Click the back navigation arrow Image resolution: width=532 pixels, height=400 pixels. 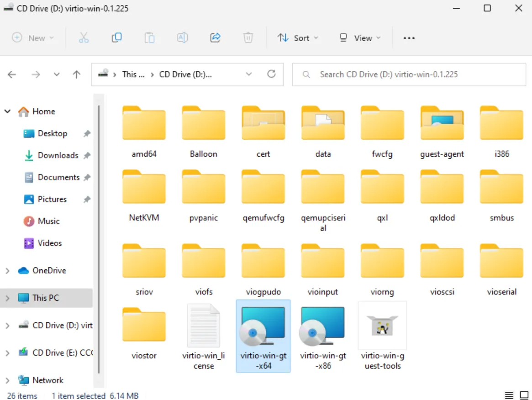tap(11, 74)
